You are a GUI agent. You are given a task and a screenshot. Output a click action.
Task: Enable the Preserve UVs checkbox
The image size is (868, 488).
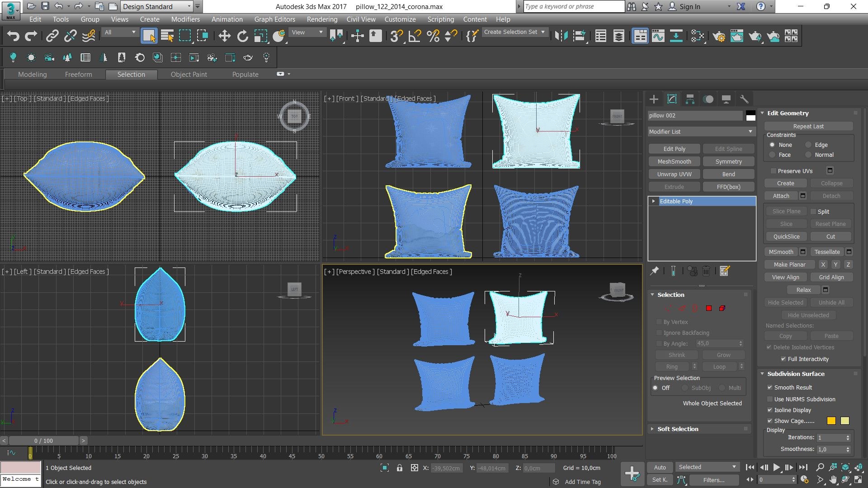[x=774, y=171]
